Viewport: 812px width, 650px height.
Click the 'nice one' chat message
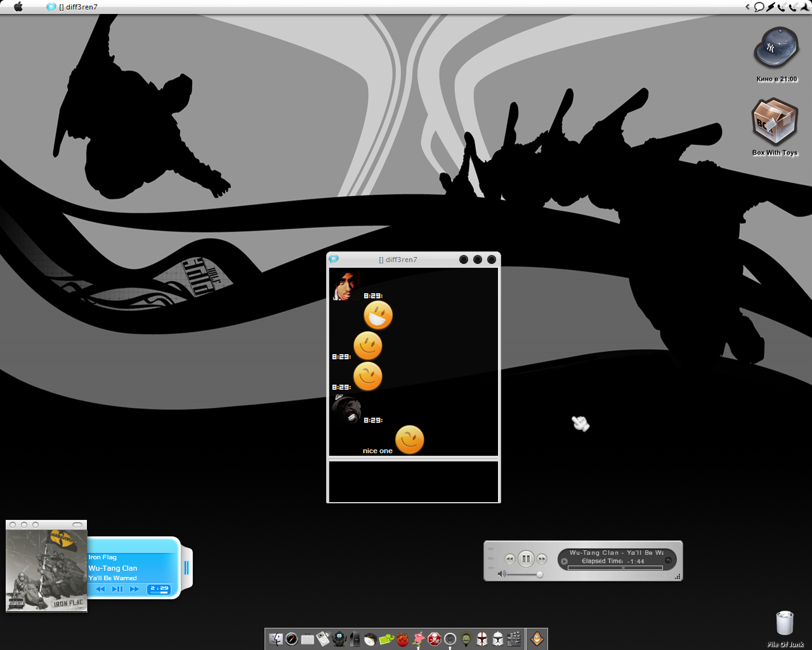(x=377, y=451)
